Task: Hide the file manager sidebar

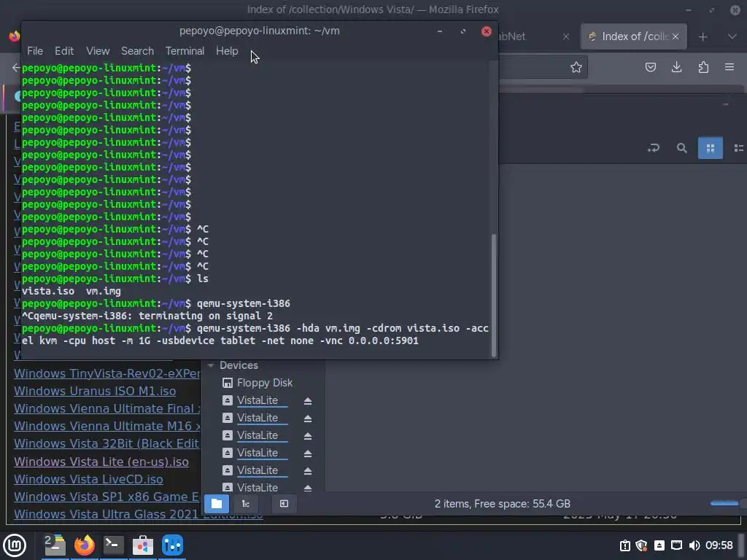Action: pos(284,504)
